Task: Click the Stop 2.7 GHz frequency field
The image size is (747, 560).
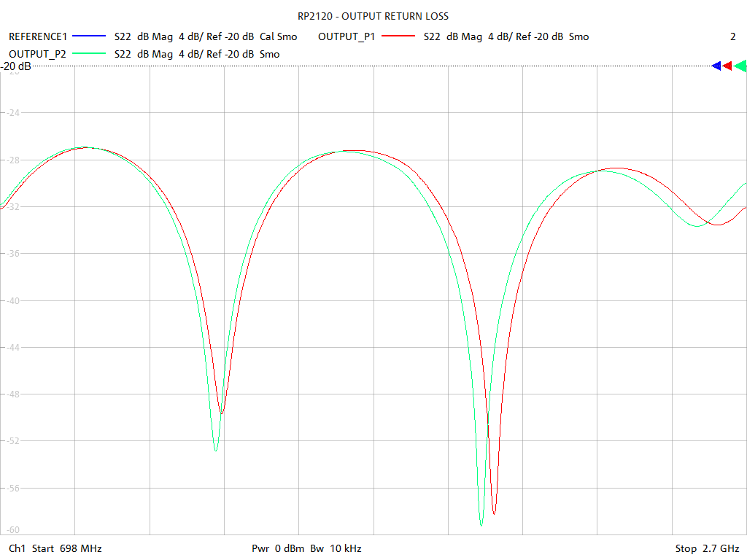Action: pyautogui.click(x=706, y=548)
